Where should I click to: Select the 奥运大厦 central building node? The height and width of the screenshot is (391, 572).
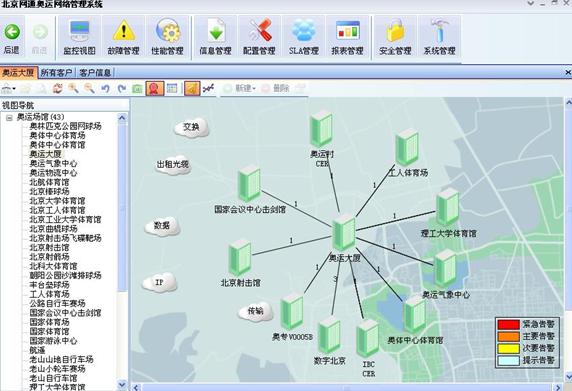coord(344,233)
